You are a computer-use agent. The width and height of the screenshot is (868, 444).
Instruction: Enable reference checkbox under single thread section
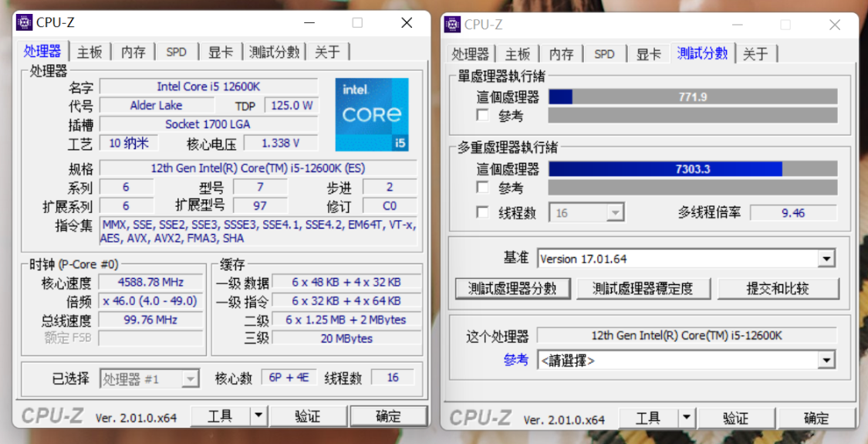coord(483,116)
